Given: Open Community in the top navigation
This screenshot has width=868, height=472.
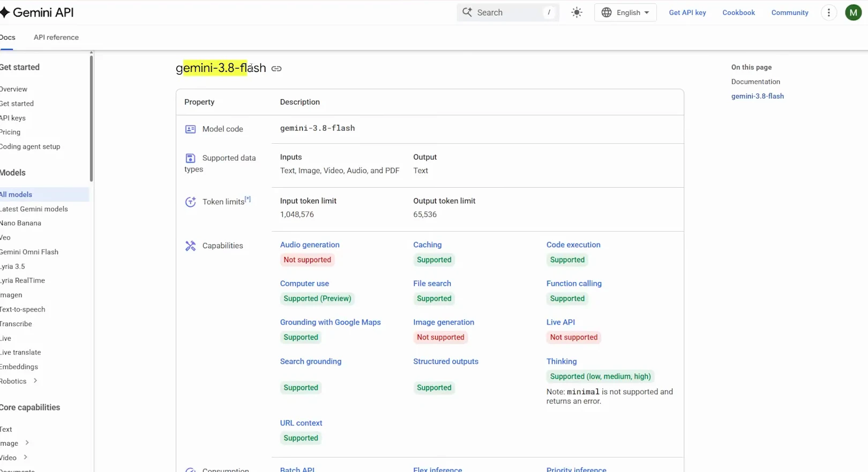Looking at the screenshot, I should click(790, 12).
